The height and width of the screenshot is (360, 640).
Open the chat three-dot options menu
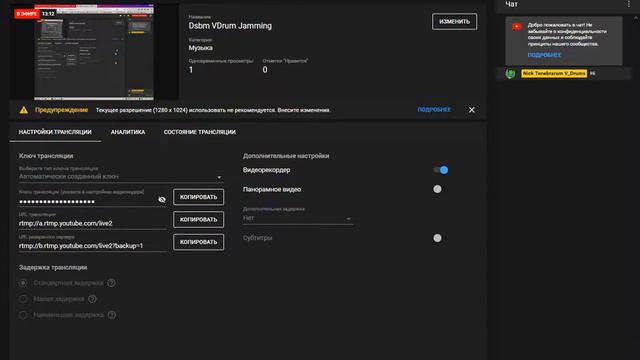point(629,4)
